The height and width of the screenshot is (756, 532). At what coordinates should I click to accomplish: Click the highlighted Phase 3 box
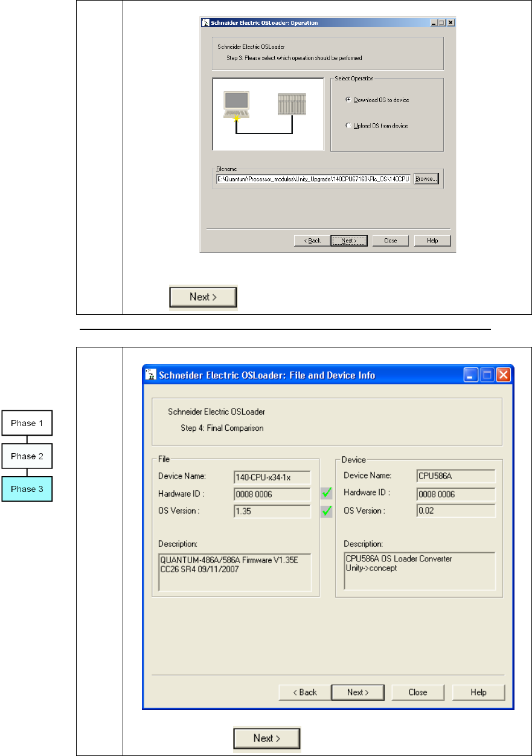click(x=27, y=489)
